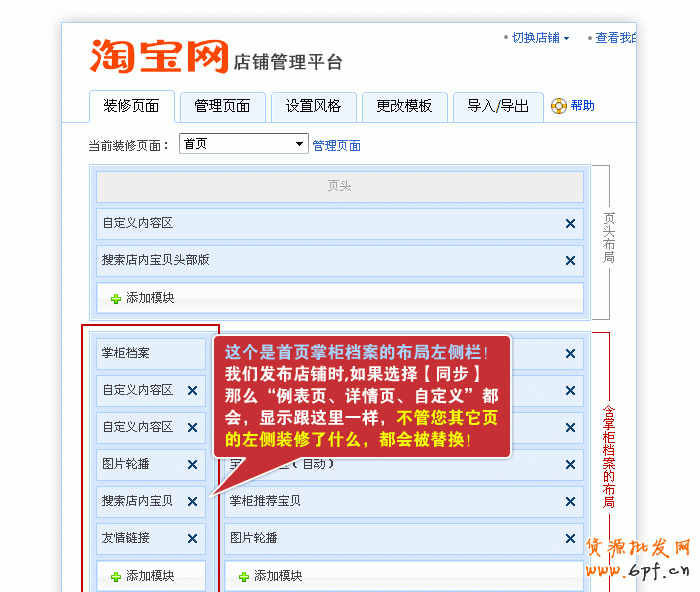Remove 图片轮播 module from left sidebar
The image size is (700, 592).
point(192,465)
